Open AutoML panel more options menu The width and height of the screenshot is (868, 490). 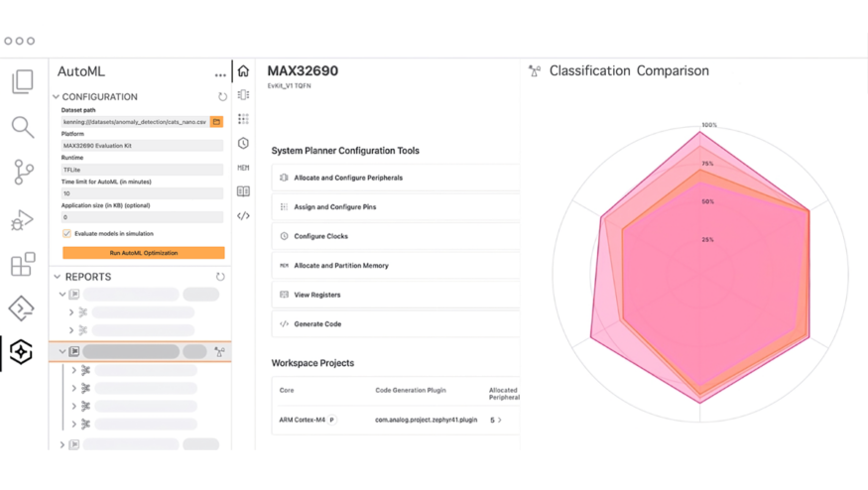tap(220, 74)
